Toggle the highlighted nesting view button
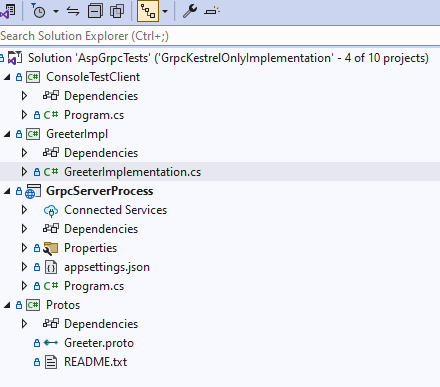Screen dimensions: 440x387 (x=148, y=11)
